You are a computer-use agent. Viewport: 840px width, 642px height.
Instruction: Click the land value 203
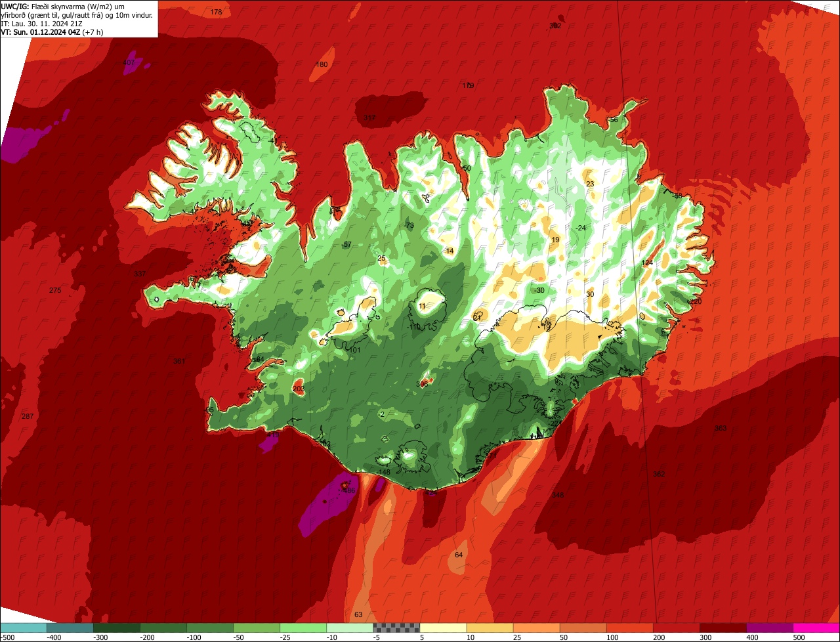point(299,389)
